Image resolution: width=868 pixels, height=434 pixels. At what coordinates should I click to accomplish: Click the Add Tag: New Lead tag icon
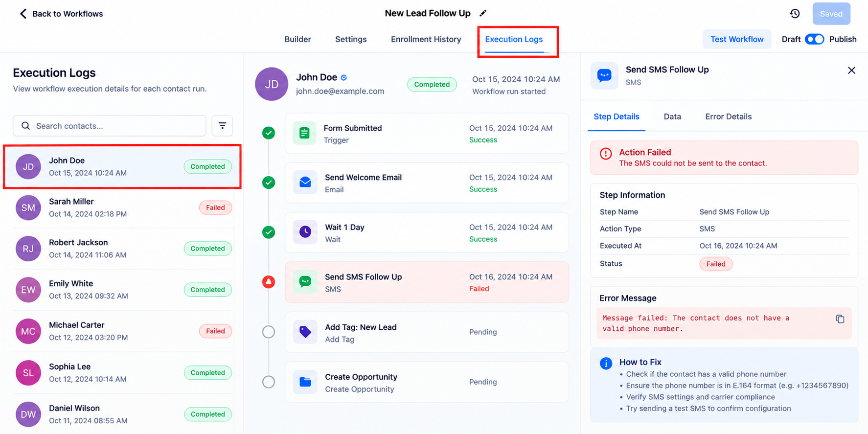[x=305, y=332]
